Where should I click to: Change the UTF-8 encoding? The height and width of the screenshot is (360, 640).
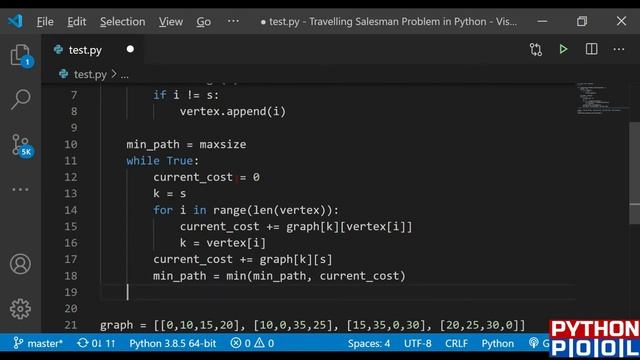(x=417, y=344)
